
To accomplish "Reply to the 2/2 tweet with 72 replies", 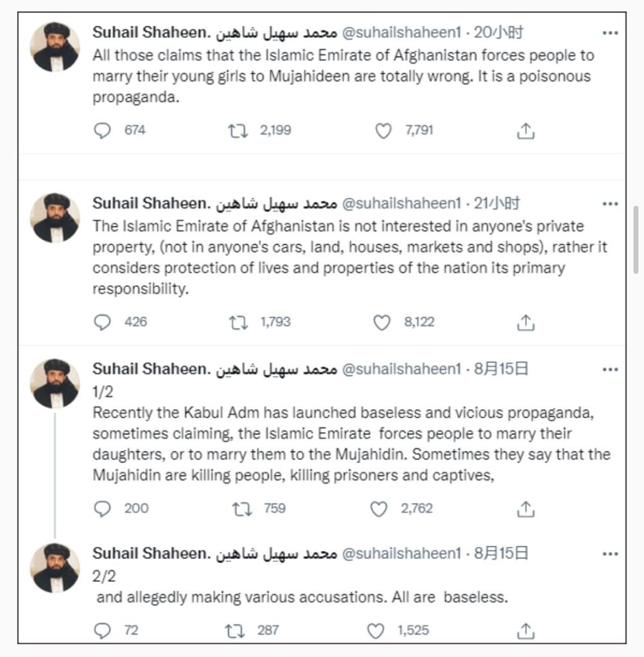I will point(102,631).
